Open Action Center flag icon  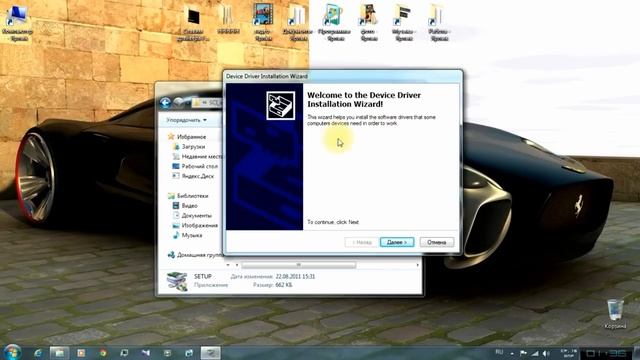pos(523,353)
